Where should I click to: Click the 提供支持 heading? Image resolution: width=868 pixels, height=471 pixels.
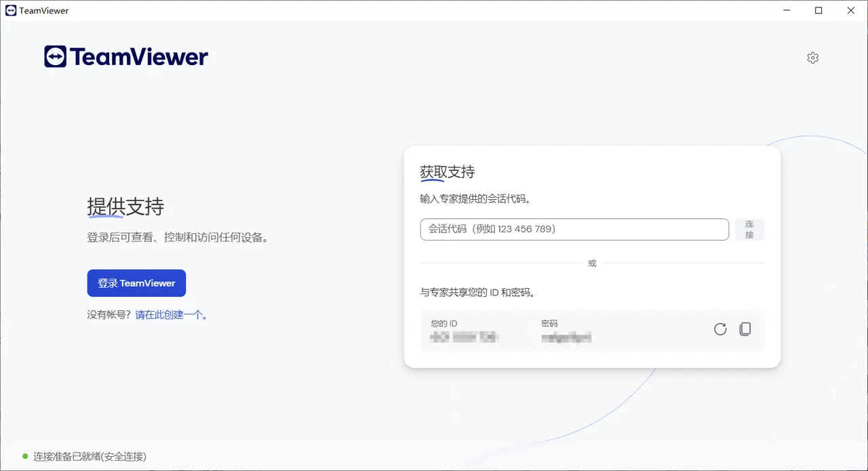pyautogui.click(x=125, y=207)
